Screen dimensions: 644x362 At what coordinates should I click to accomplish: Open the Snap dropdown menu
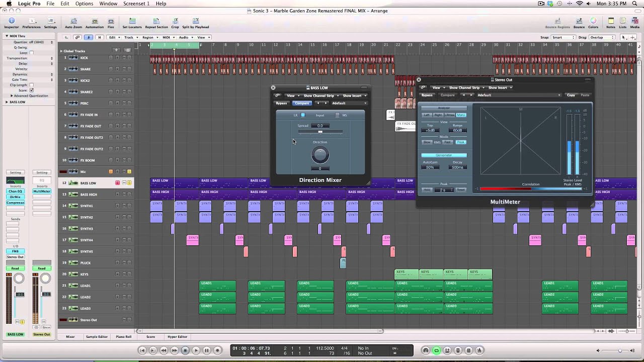563,37
